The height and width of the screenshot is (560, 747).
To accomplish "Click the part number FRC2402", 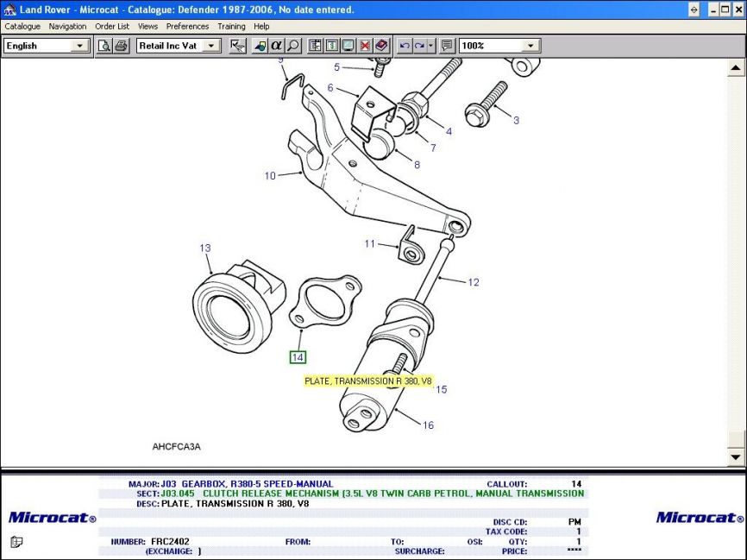I will 170,542.
